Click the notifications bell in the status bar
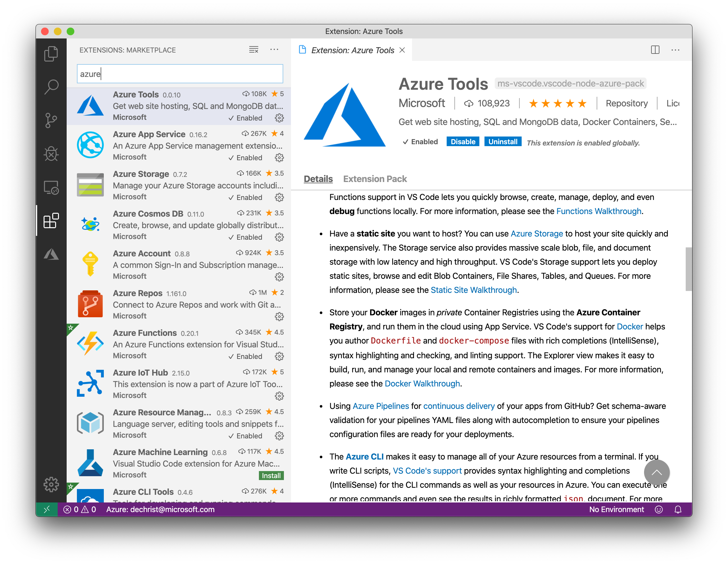 click(x=678, y=509)
